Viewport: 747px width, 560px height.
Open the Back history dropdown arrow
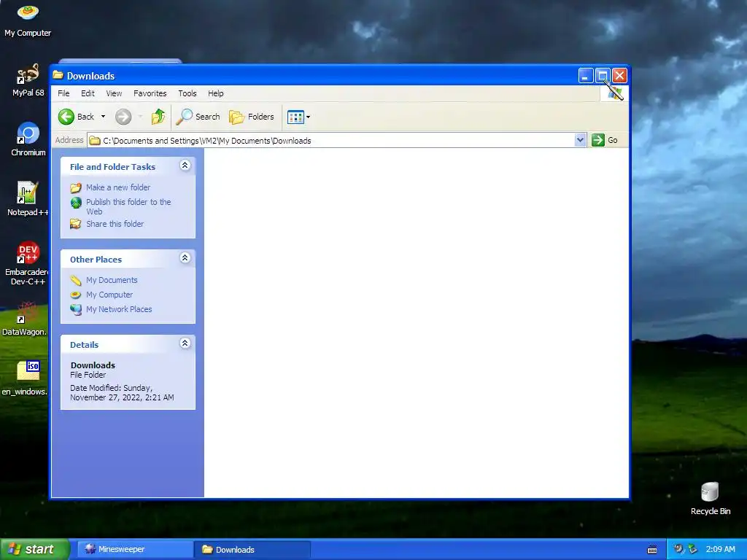tap(103, 117)
